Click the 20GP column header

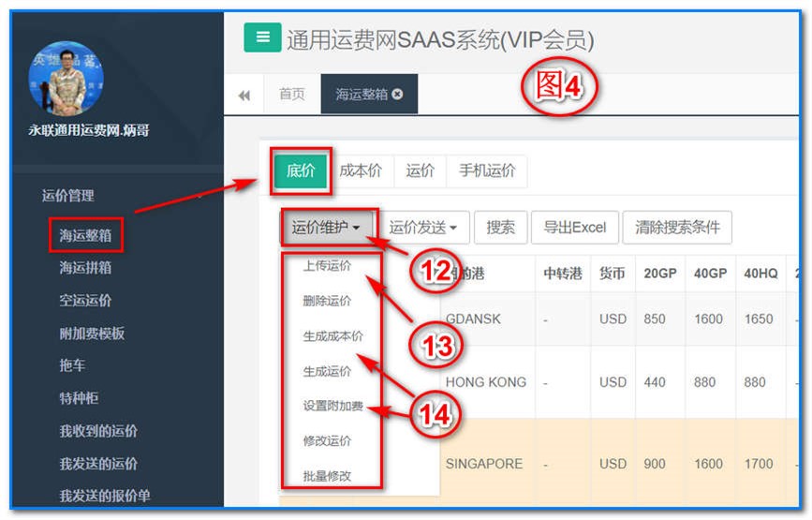point(660,274)
